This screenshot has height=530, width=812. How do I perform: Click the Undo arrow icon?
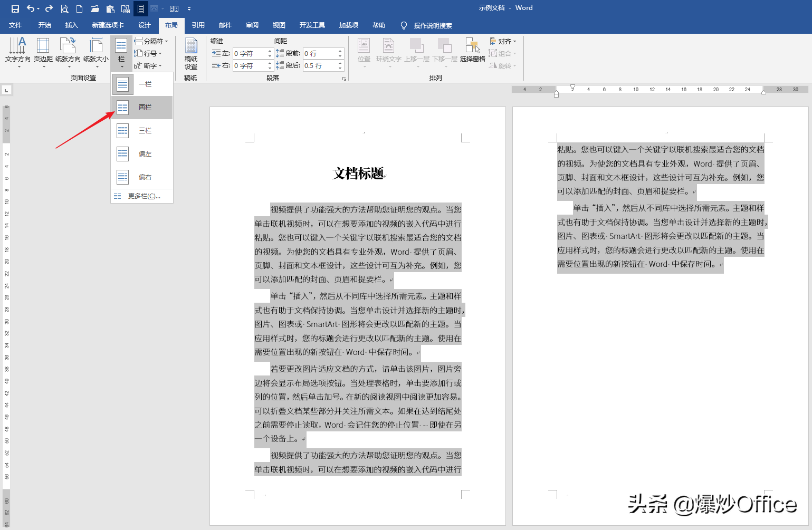[31, 8]
